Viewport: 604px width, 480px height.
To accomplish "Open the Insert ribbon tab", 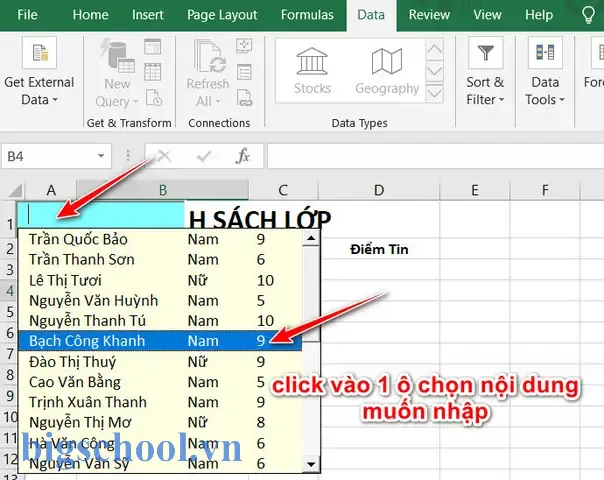I will click(148, 15).
